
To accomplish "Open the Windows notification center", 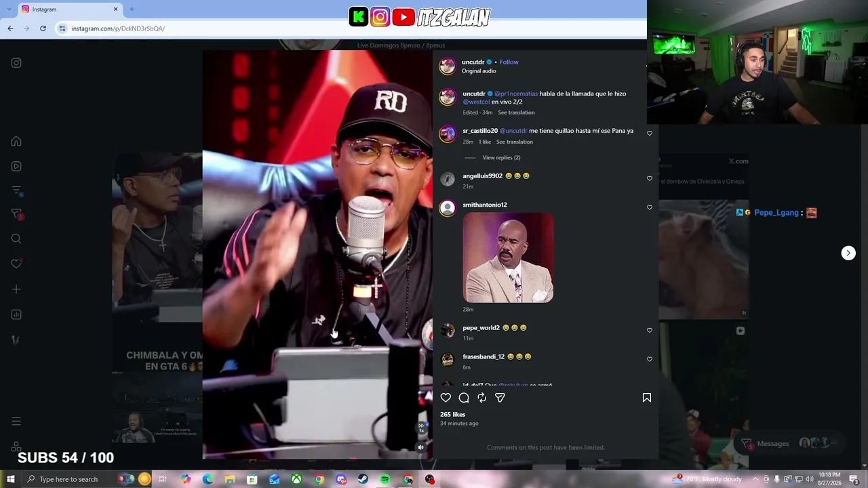I will point(854,479).
